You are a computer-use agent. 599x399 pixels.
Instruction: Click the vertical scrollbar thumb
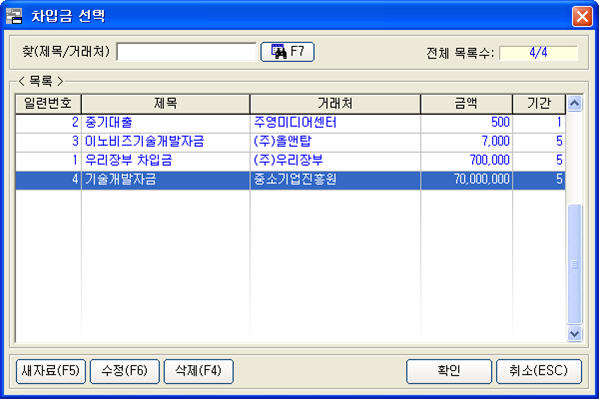click(x=575, y=264)
